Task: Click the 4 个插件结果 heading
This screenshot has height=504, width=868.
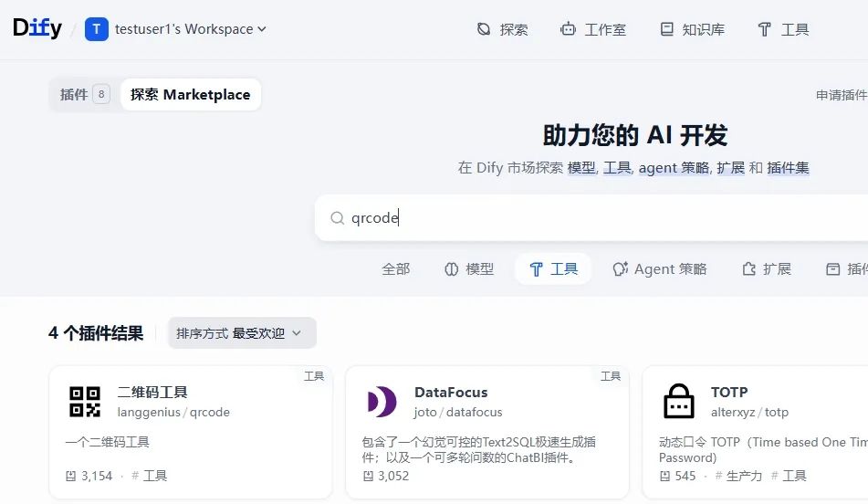Action: [x=96, y=333]
